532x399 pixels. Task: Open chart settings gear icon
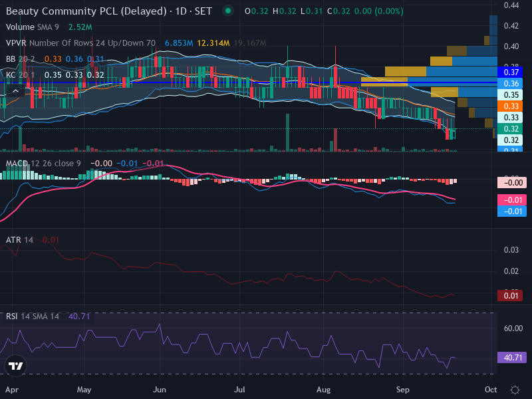515,390
